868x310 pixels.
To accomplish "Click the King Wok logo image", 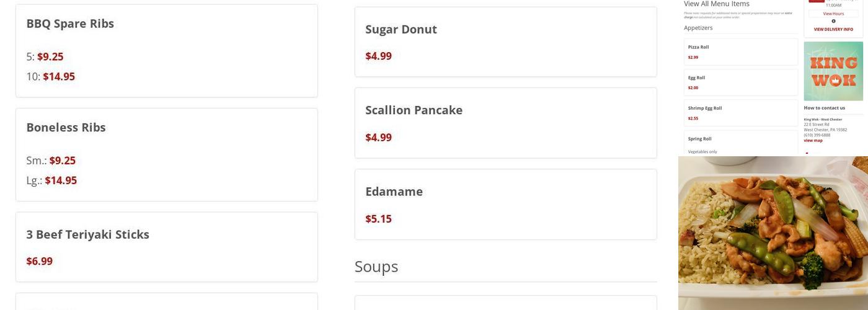I will coord(833,71).
